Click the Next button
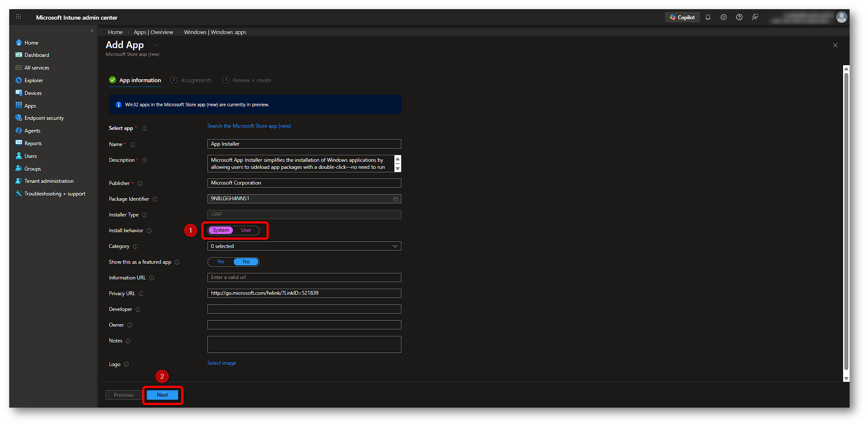Screen dimensions: 868x426 point(162,395)
